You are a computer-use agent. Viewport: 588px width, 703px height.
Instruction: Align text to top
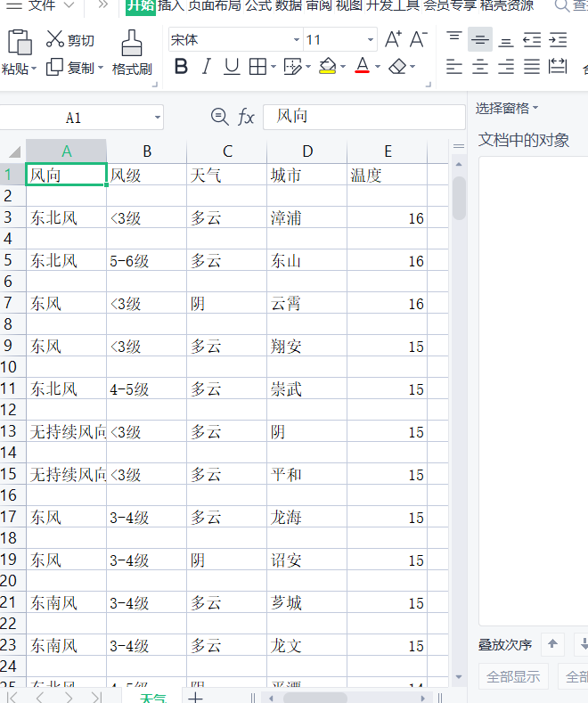click(x=454, y=37)
